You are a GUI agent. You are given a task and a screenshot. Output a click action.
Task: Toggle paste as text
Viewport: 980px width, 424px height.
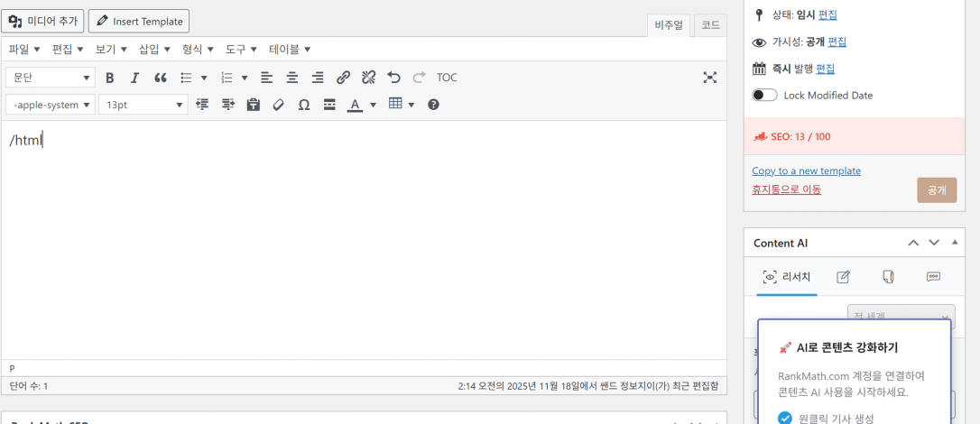tap(254, 105)
